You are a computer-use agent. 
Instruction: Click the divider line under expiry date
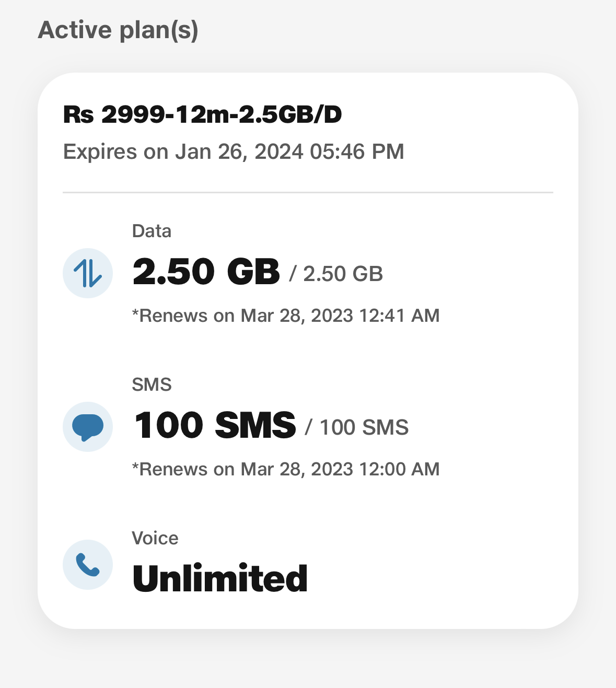(308, 192)
